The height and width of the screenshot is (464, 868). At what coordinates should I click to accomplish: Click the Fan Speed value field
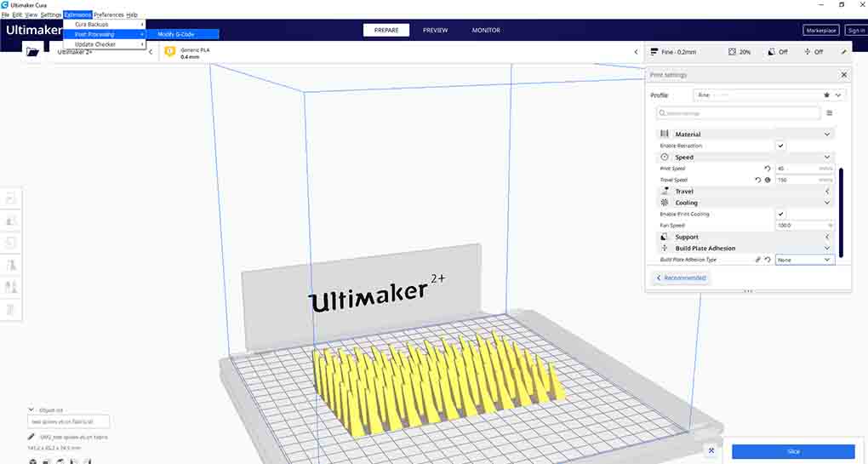point(805,226)
